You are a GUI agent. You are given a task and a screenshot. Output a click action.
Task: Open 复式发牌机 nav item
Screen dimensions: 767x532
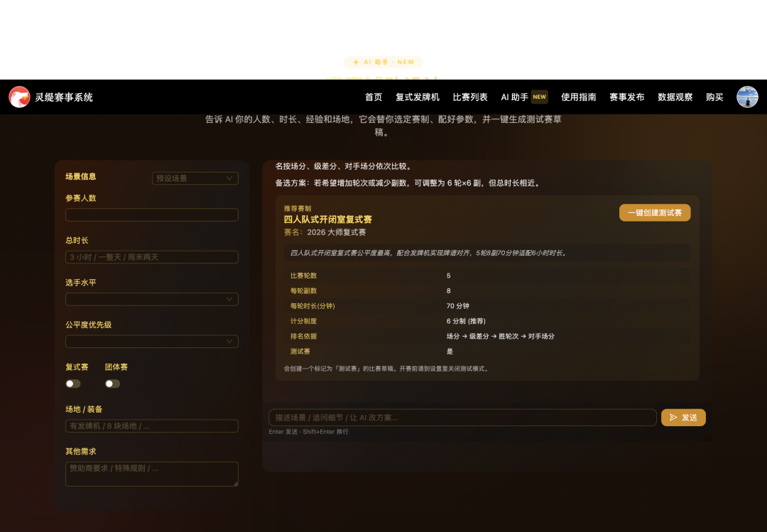pos(418,97)
